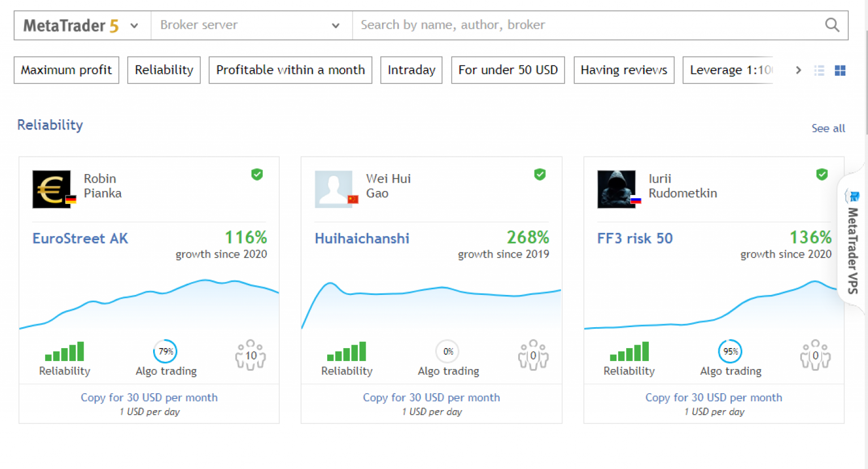
Task: Expand the Broker server dropdown
Action: point(251,25)
